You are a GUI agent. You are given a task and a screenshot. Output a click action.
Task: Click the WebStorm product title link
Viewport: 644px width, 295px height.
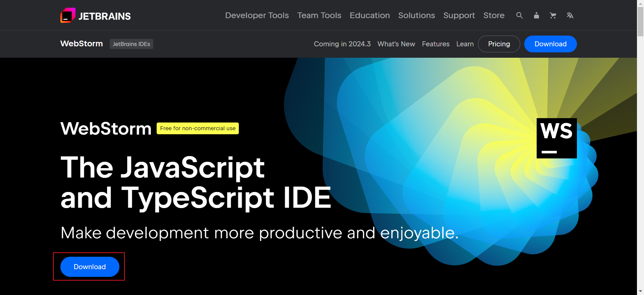(82, 44)
